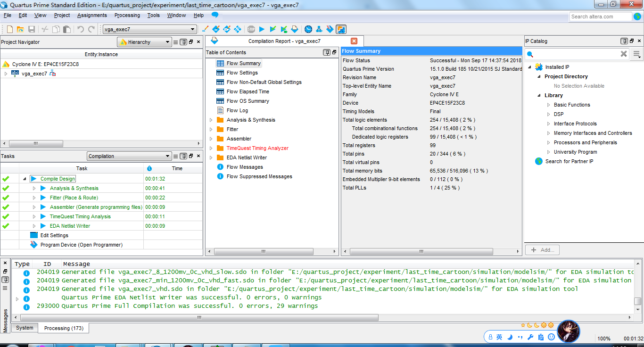Screen dimensions: 644x347
Task: Collapse the Compile Design task
Action: point(25,179)
